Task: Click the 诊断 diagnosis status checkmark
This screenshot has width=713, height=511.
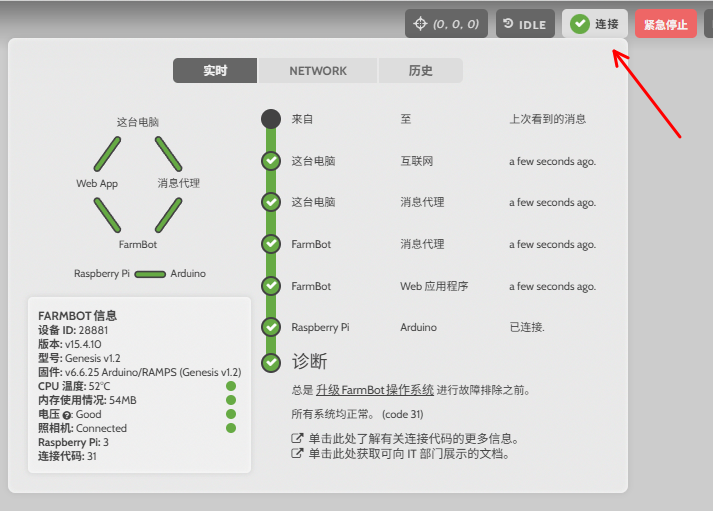Action: click(271, 362)
